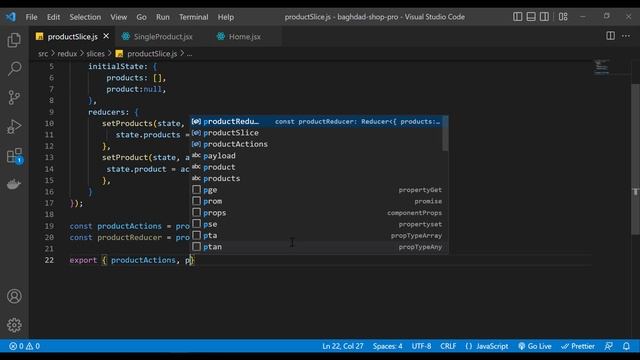Click the setProducts reducer name

[x=127, y=123]
